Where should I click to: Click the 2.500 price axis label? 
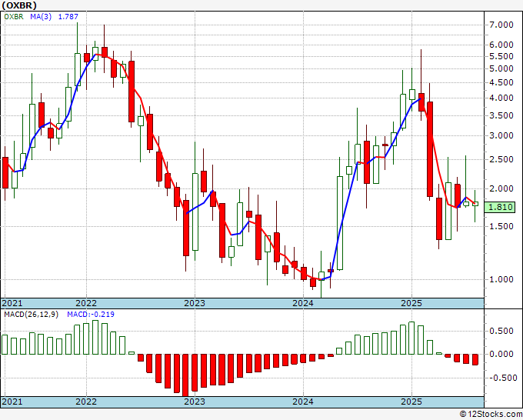(x=501, y=159)
